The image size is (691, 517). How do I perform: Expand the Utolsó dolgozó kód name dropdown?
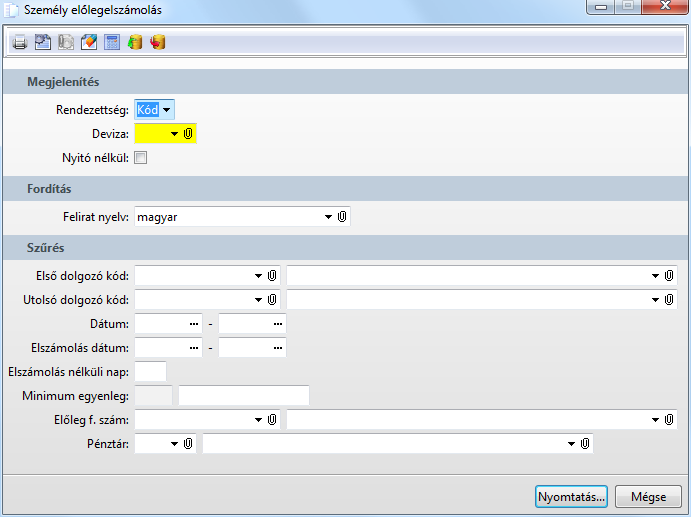(655, 300)
